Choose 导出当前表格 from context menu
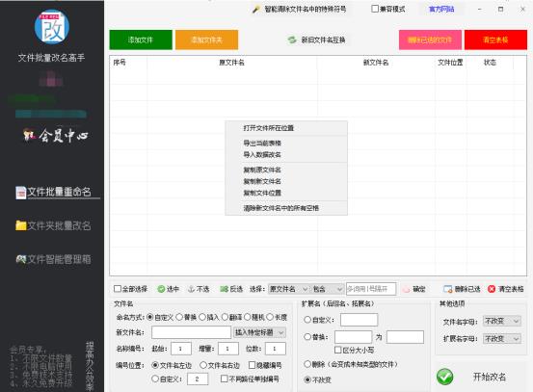The height and width of the screenshot is (392, 533). pos(262,143)
